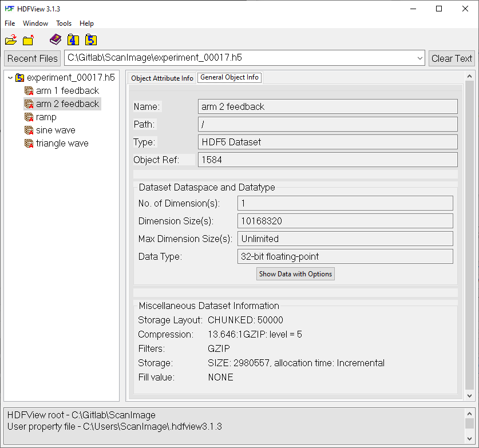Click the dataset icon beside 'triangle wave'
The height and width of the screenshot is (448, 479).
(29, 143)
